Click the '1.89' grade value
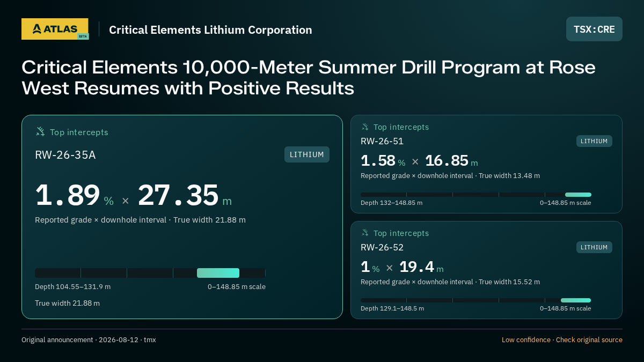The image size is (644, 362). click(68, 195)
